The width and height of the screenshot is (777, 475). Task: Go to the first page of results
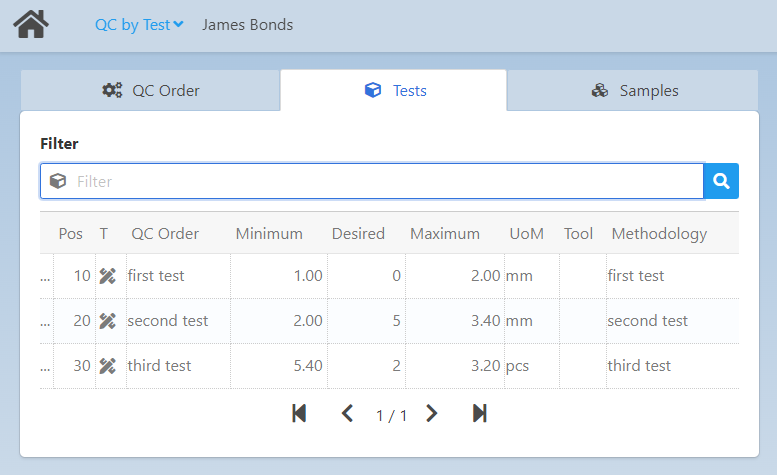point(298,414)
